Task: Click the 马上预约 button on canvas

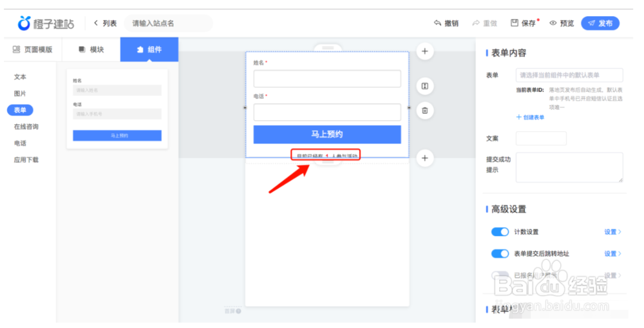Action: pyautogui.click(x=327, y=134)
